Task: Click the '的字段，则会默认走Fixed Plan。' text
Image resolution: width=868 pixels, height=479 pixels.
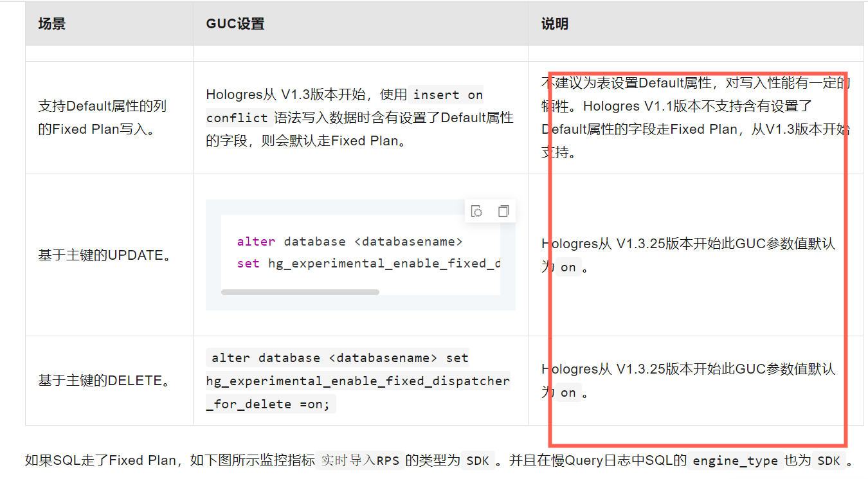Action: (307, 141)
